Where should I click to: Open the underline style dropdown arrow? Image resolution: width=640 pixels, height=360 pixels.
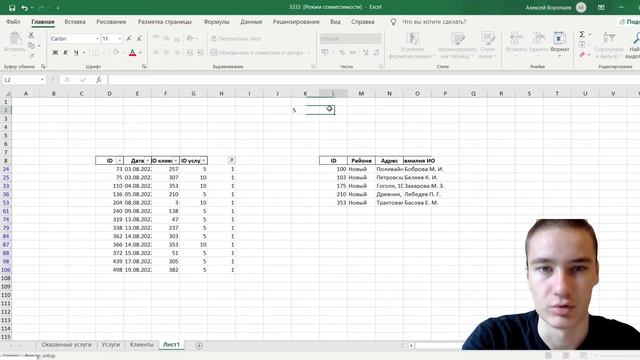point(84,53)
